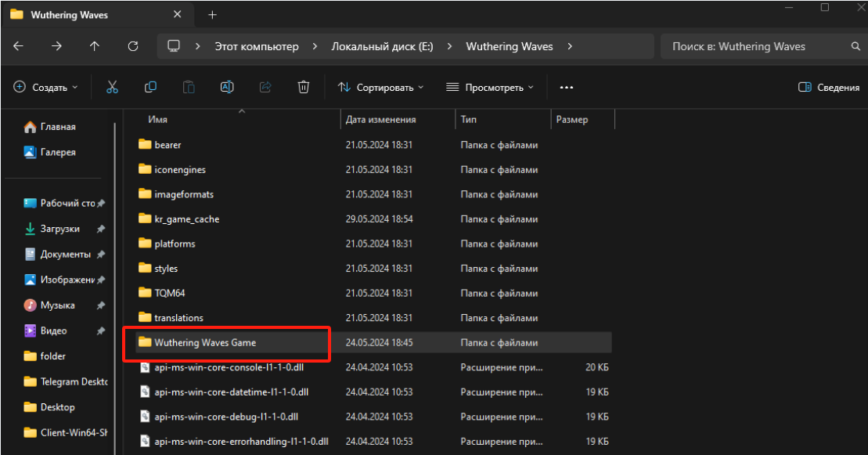The height and width of the screenshot is (455, 868).
Task: Click the Cut scissors icon
Action: coord(113,87)
